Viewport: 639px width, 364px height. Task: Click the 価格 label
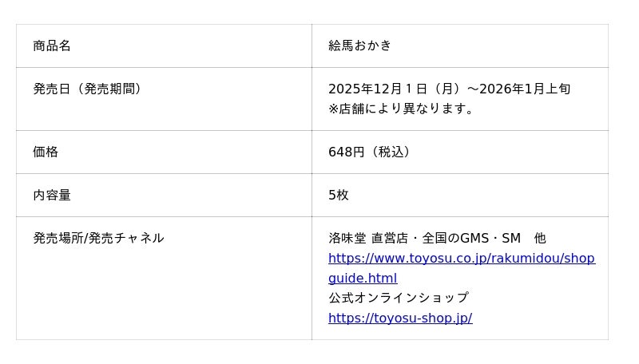coord(46,152)
